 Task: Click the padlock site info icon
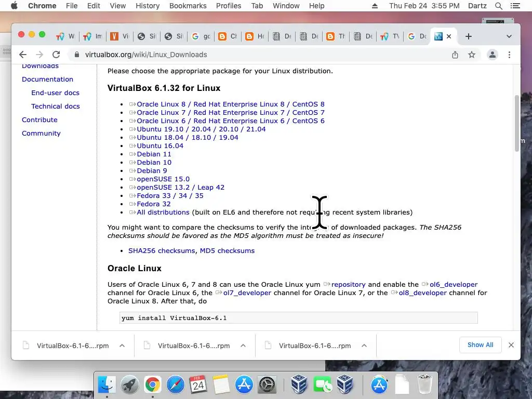point(77,55)
